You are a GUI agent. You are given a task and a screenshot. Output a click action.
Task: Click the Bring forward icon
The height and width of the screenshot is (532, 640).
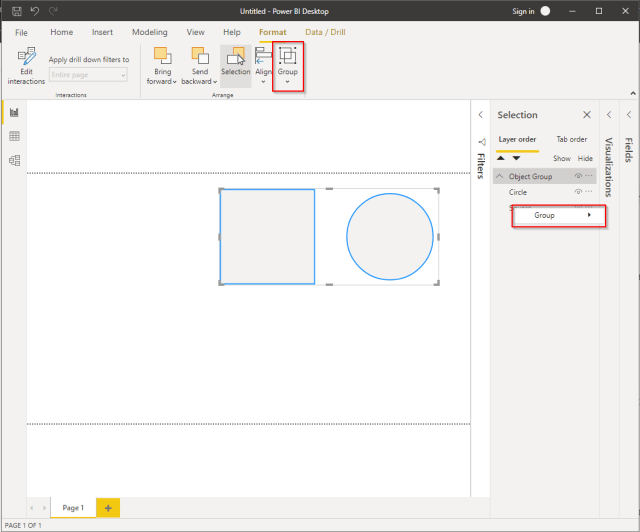click(162, 57)
